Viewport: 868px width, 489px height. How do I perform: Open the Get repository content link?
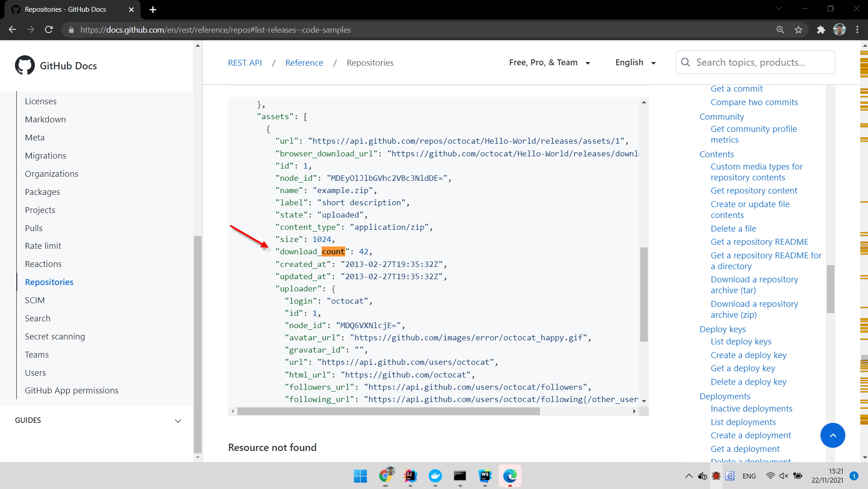pos(754,190)
